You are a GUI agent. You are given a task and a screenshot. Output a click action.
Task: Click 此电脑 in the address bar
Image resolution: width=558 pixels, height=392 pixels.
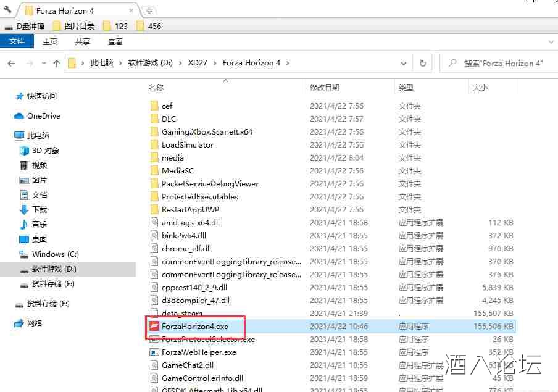tap(102, 63)
